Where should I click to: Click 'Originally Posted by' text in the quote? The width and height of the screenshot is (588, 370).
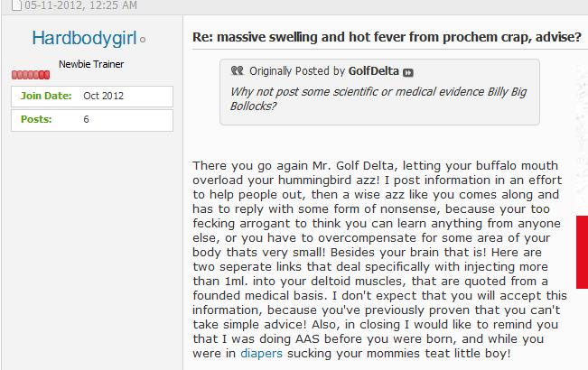296,70
